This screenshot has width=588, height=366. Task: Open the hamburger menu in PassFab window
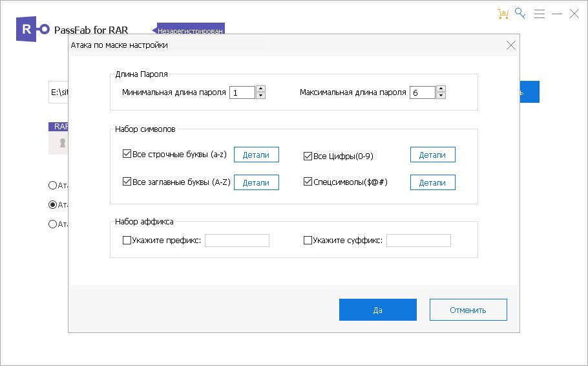pos(540,14)
